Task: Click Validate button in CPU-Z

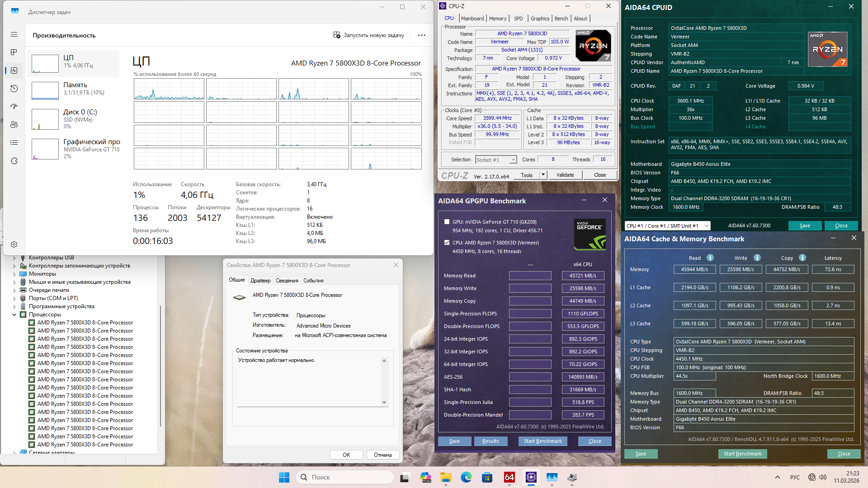Action: [x=565, y=175]
